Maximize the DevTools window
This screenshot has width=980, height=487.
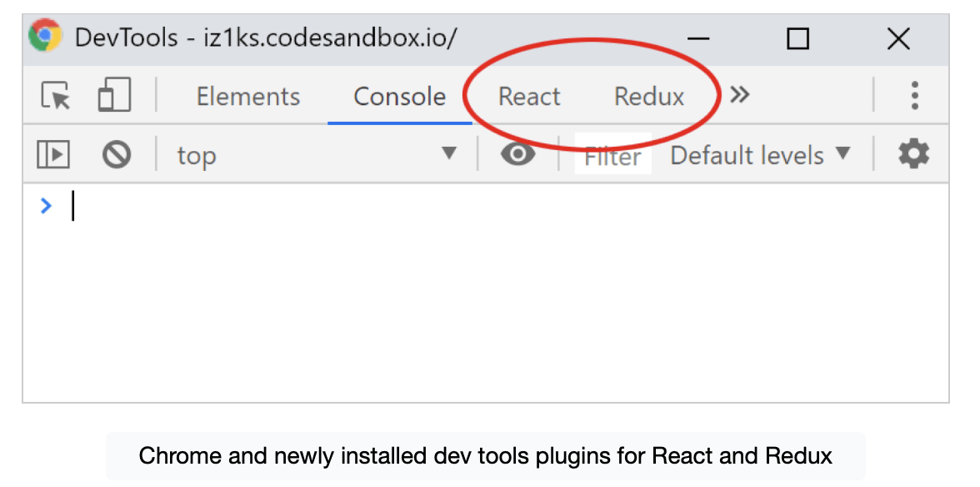pyautogui.click(x=797, y=38)
